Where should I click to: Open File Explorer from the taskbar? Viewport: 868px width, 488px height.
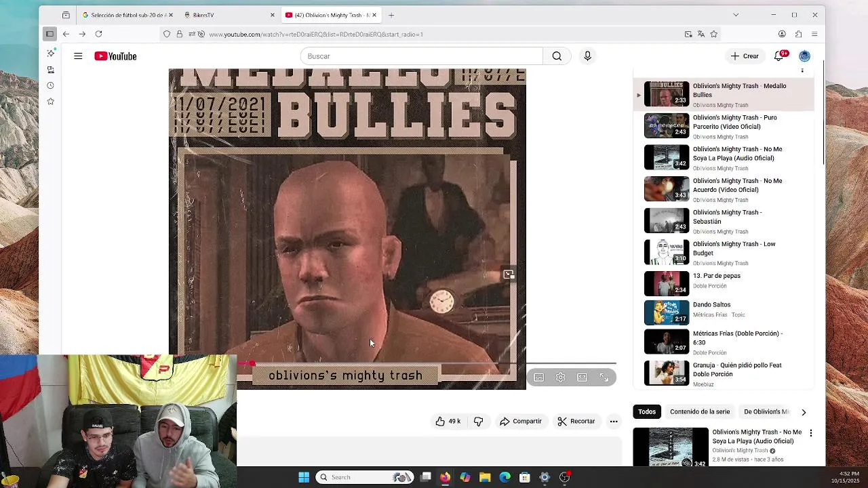click(485, 477)
